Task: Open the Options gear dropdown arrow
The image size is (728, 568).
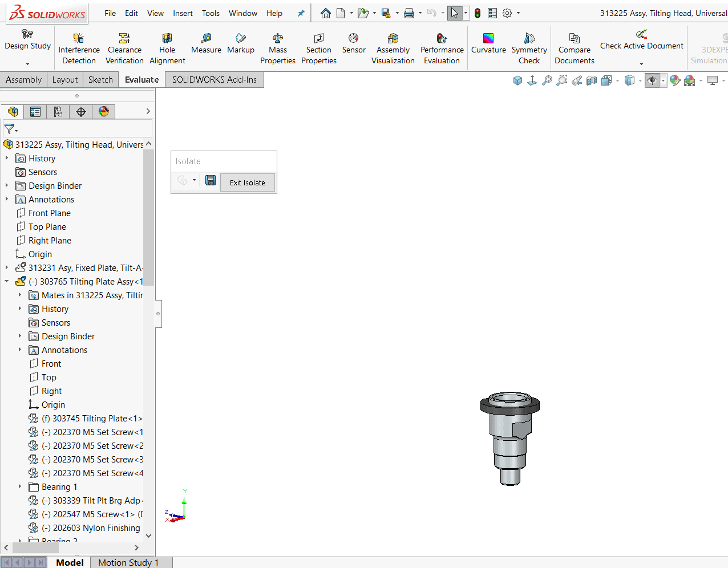Action: [518, 13]
